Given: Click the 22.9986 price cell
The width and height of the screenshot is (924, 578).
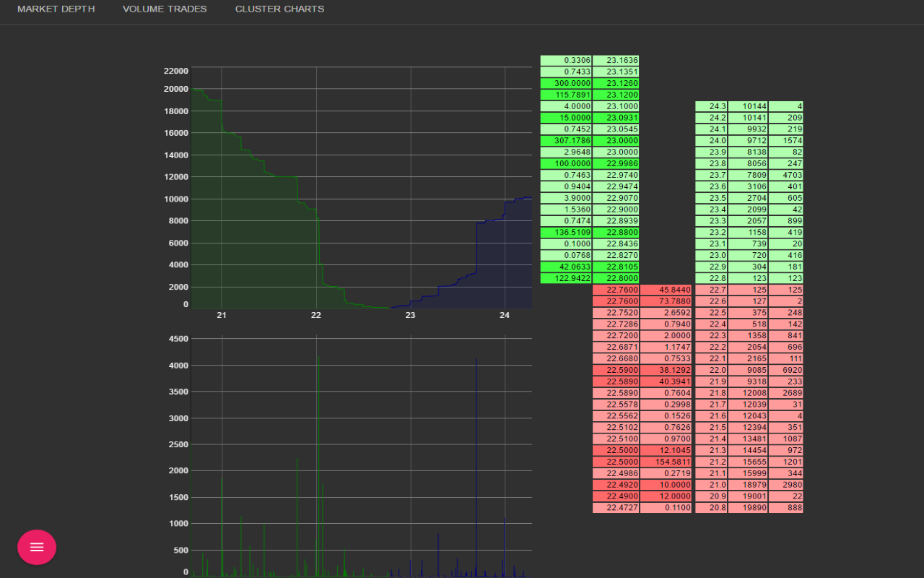Looking at the screenshot, I should click(x=616, y=164).
